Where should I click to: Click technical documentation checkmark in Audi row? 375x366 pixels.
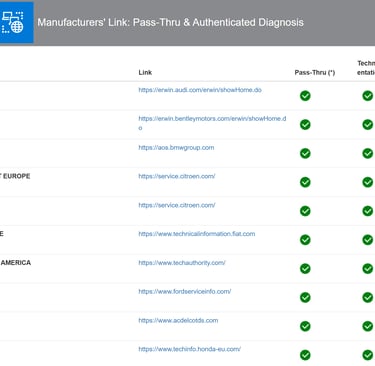point(367,96)
